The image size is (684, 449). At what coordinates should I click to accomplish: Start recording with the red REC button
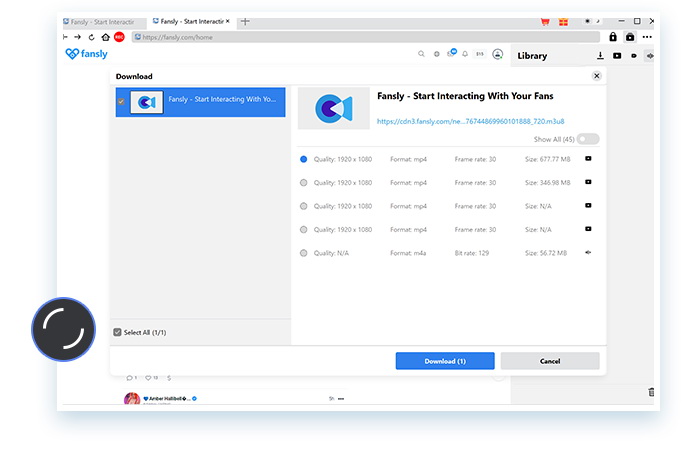(119, 37)
